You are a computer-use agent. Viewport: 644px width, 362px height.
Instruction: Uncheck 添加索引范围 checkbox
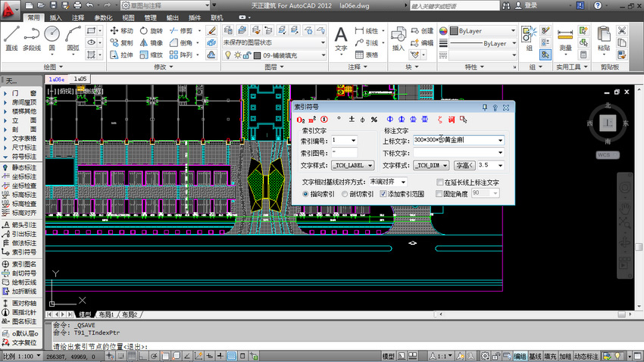383,194
